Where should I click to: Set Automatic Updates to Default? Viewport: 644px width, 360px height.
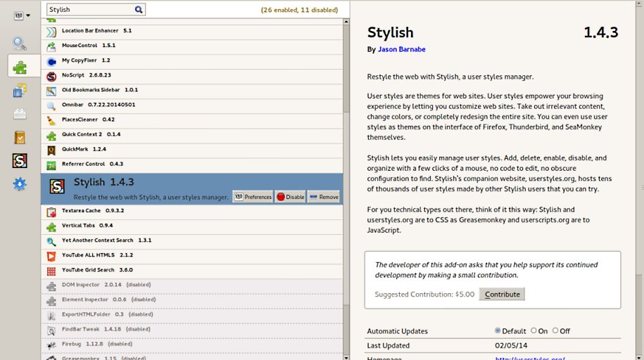point(510,331)
